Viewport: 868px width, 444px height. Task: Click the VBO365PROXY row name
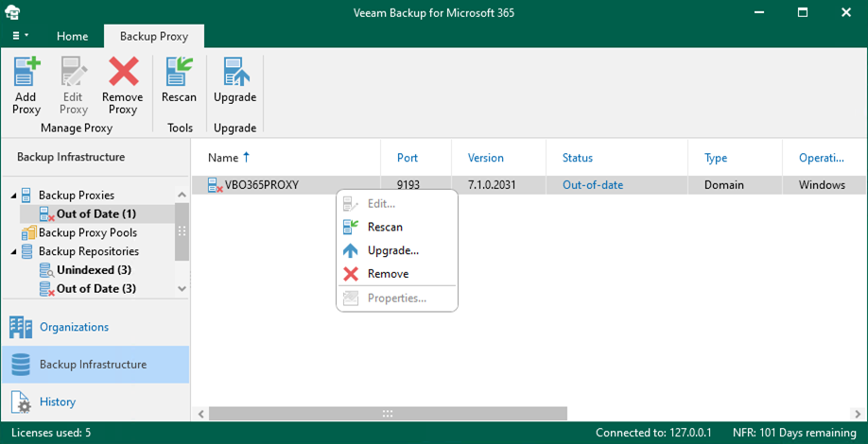point(261,185)
